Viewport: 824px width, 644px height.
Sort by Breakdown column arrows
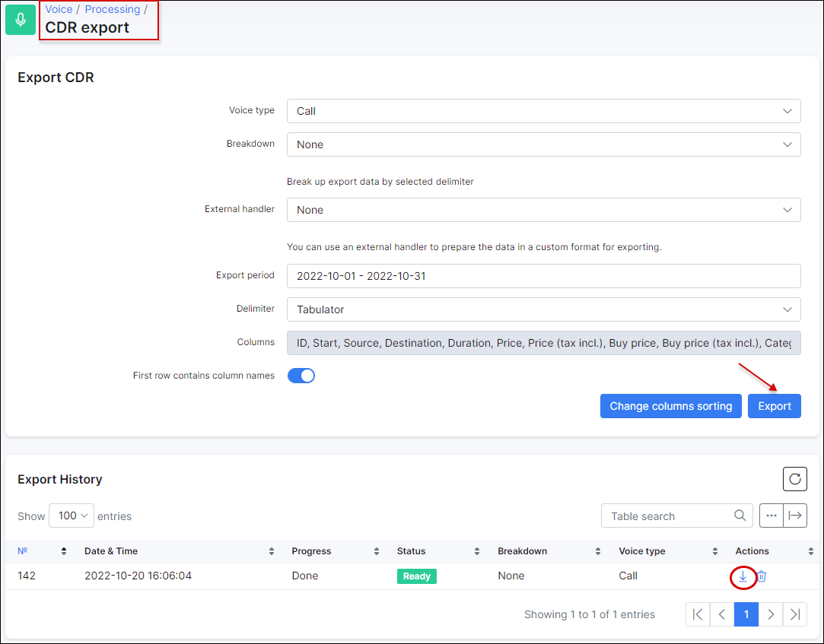(597, 551)
